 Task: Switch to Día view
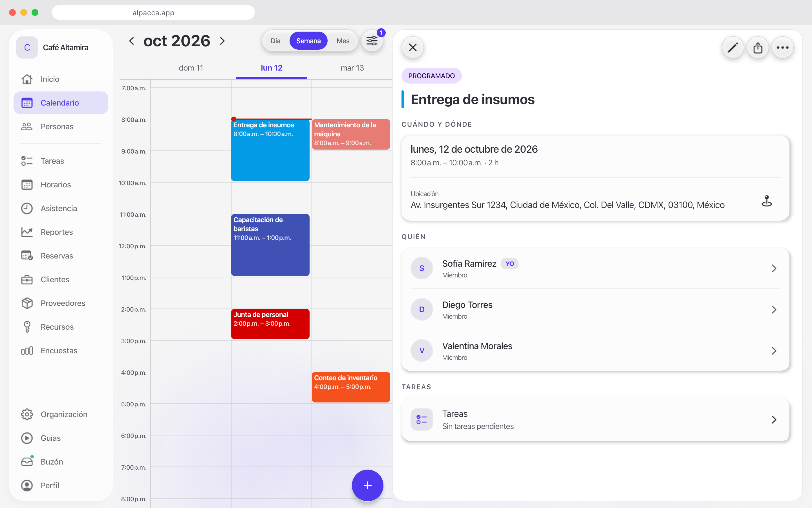coord(275,41)
